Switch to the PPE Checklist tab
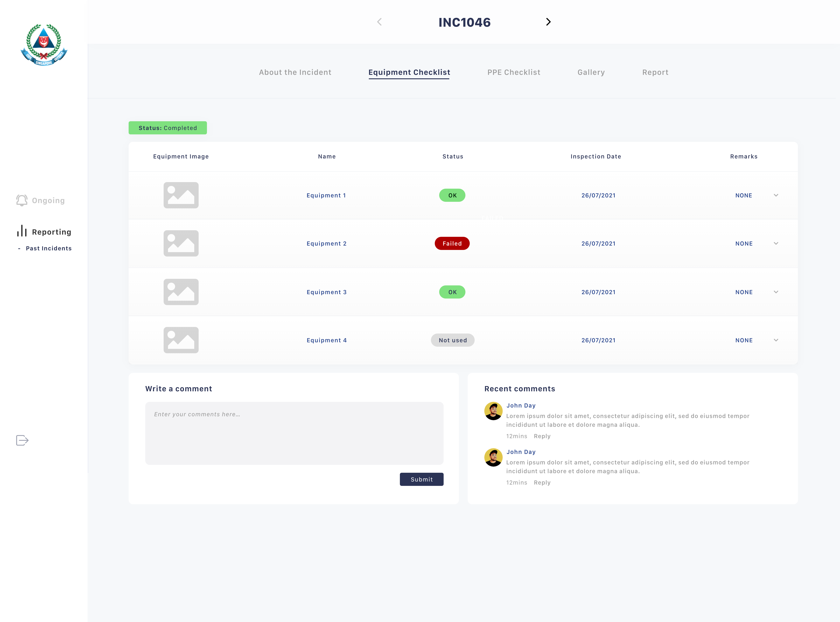 click(514, 72)
